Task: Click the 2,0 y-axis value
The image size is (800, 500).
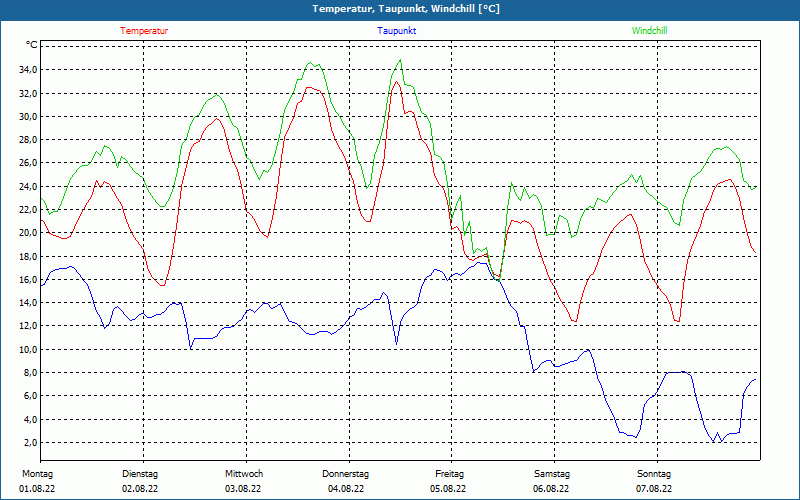Action: tap(30, 443)
